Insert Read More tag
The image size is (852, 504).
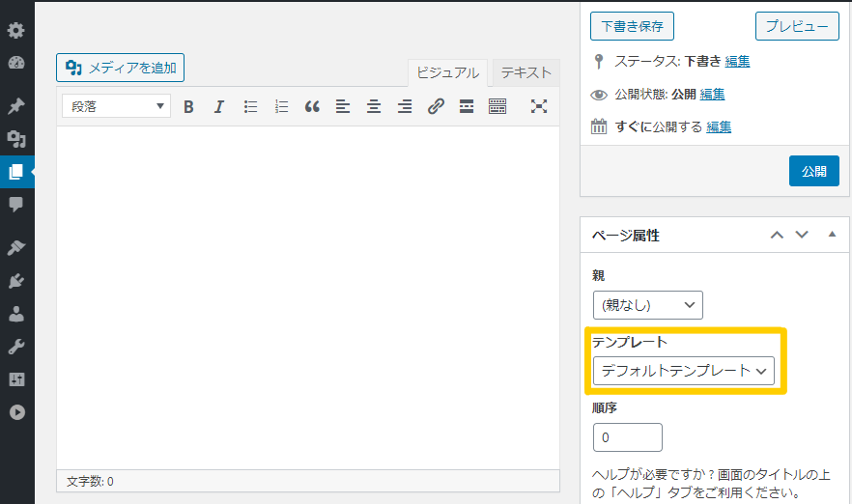467,106
